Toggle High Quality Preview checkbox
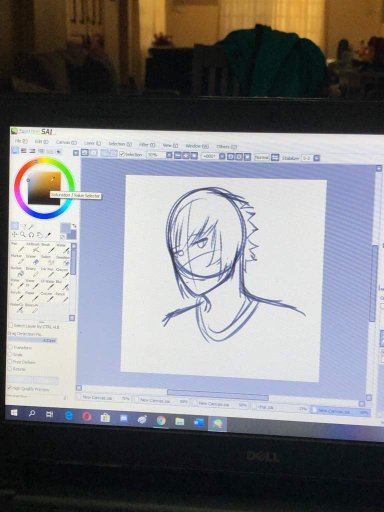This screenshot has height=512, width=384. [10, 388]
